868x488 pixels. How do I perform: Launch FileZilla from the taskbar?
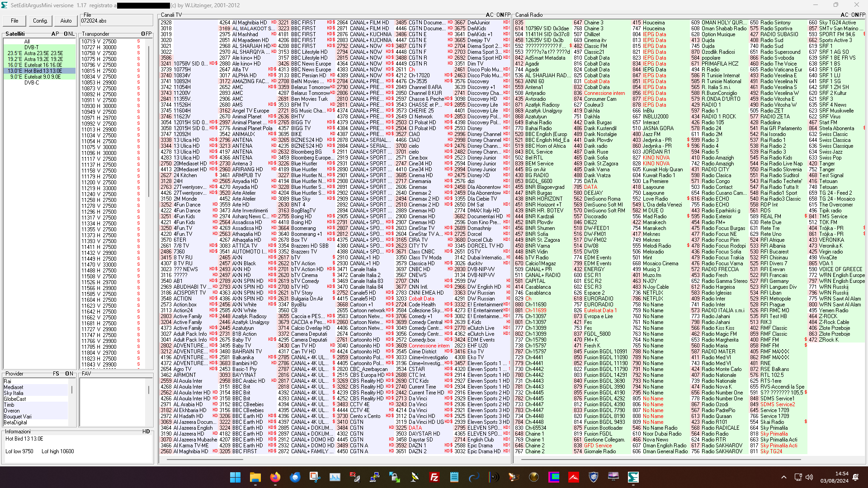(x=434, y=477)
